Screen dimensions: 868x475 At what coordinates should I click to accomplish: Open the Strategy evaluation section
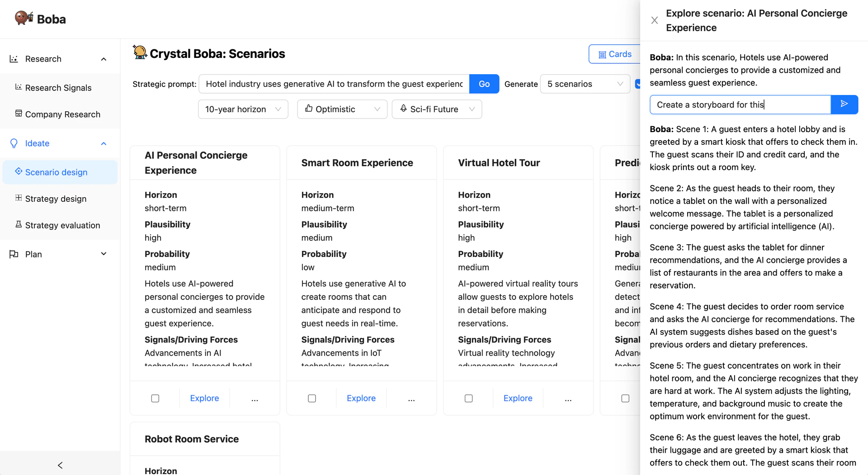click(x=62, y=225)
